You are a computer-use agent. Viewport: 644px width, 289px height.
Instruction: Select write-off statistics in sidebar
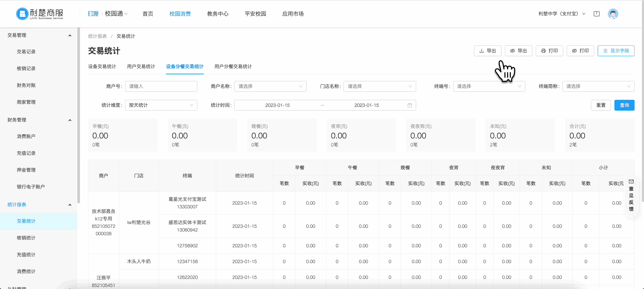26,238
